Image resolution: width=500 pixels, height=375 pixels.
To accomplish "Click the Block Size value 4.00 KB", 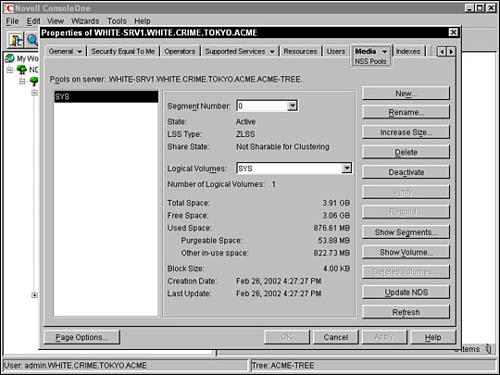I will 336,269.
